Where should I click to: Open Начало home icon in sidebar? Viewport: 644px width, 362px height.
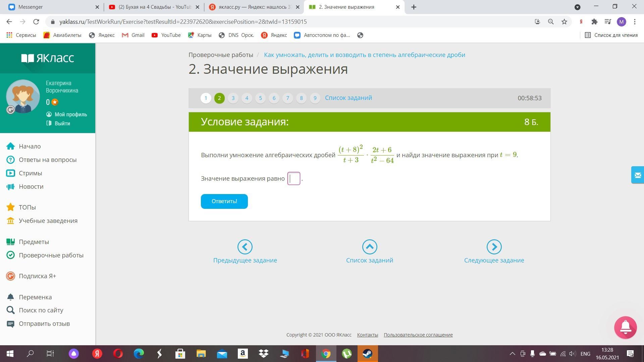(x=10, y=146)
